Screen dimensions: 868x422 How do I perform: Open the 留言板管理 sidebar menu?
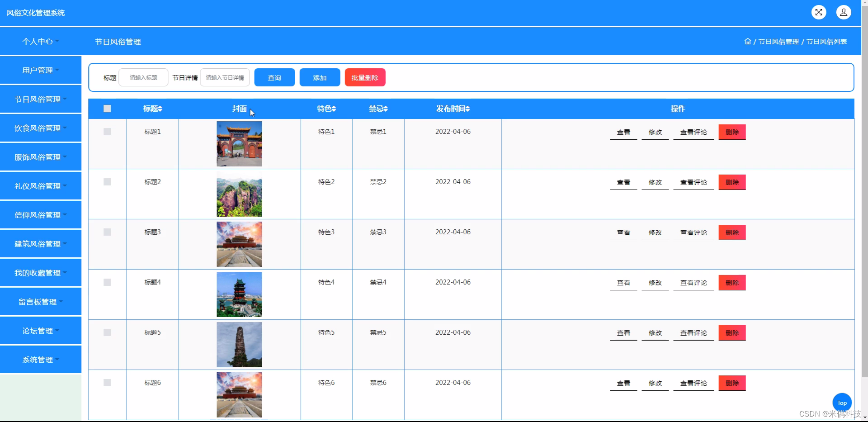[41, 302]
